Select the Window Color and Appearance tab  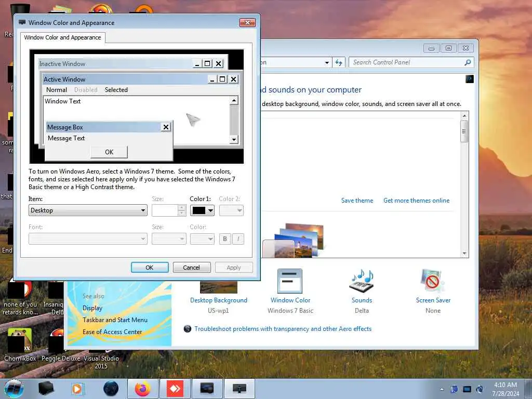(62, 37)
